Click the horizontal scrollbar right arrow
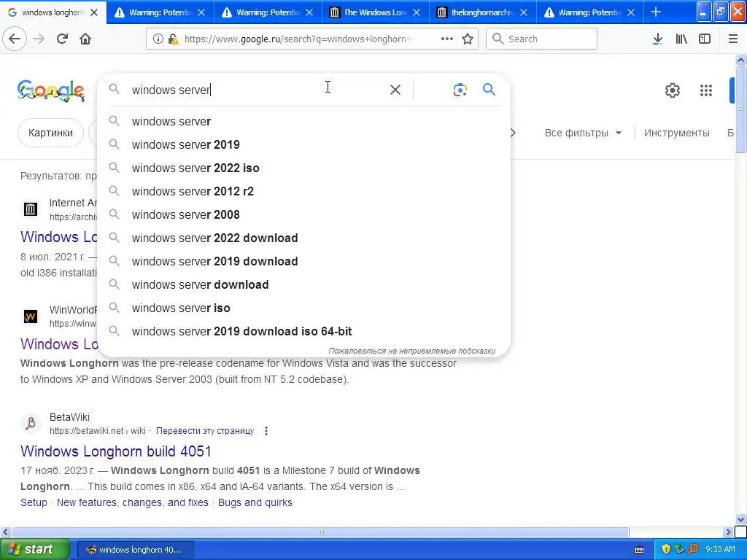Image resolution: width=747 pixels, height=560 pixels. 728,532
